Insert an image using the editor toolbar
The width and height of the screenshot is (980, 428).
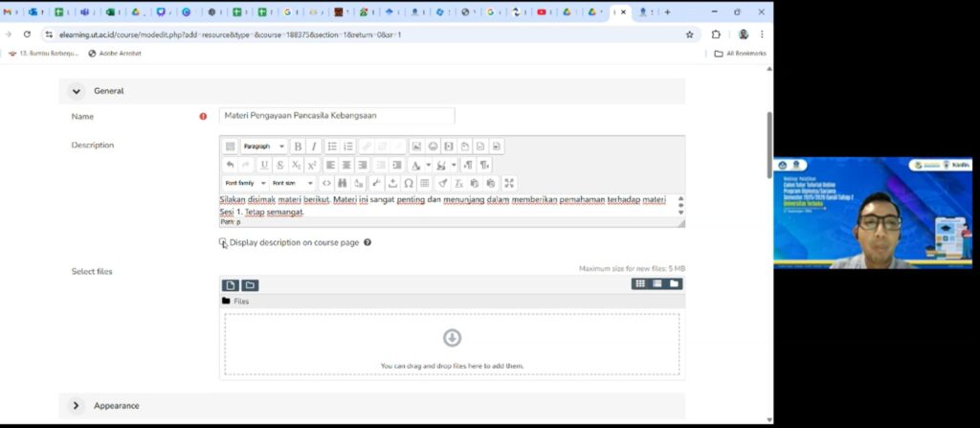(x=416, y=146)
